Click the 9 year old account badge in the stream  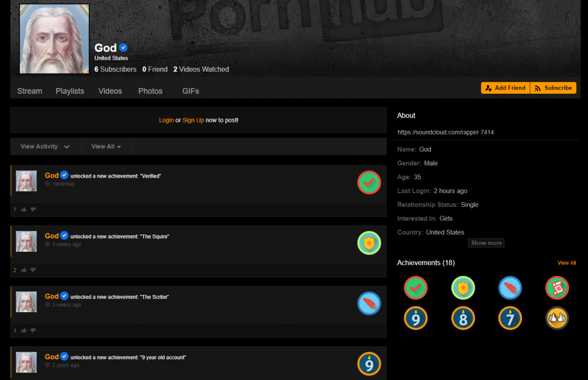369,364
